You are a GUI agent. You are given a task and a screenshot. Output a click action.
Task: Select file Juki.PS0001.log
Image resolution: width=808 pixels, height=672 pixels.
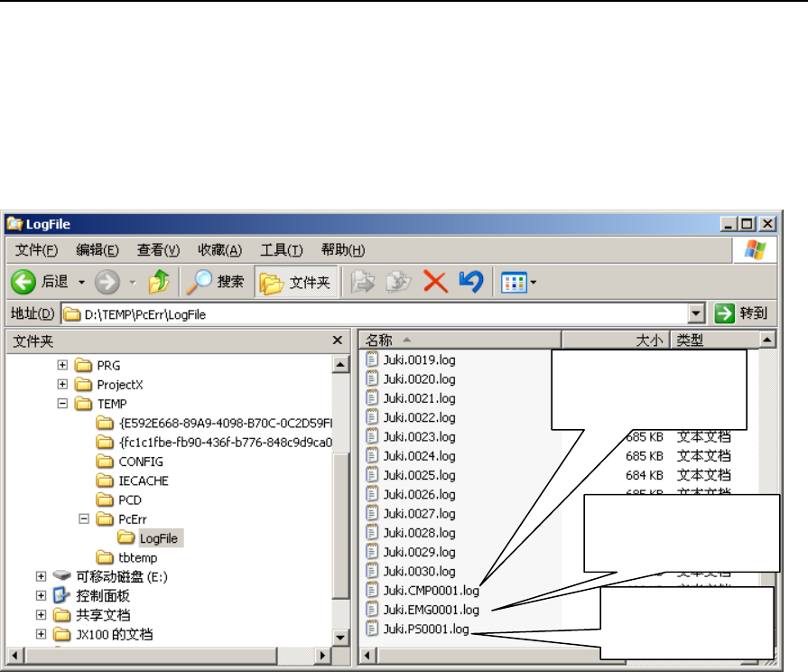[417, 630]
